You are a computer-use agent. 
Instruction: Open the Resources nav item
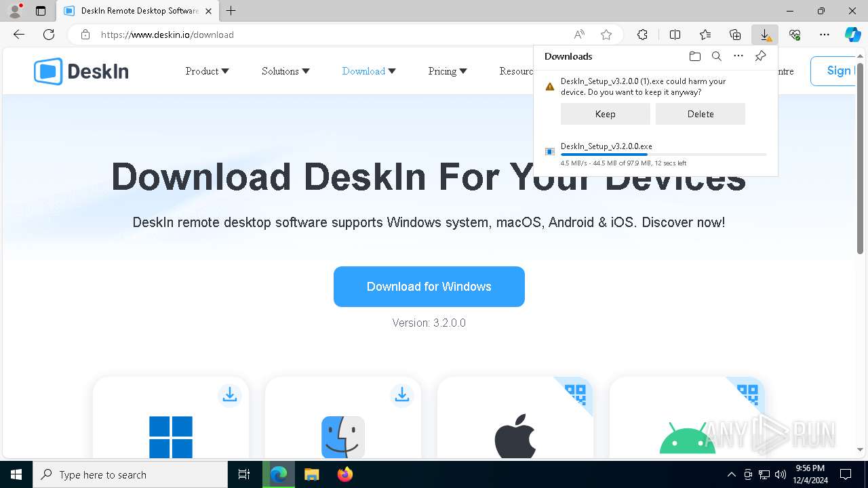pos(516,71)
